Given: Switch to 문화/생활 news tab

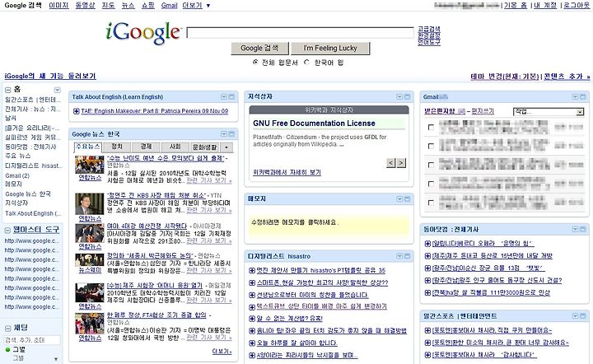Looking at the screenshot, I should 204,147.
